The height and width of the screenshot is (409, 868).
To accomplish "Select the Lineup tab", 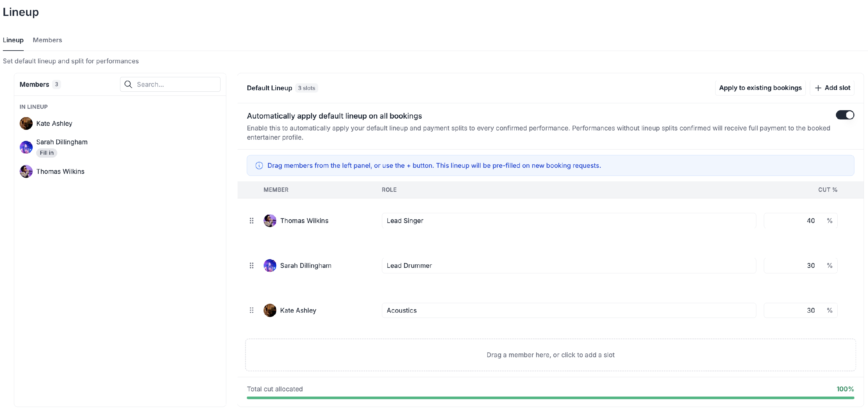I will (13, 40).
